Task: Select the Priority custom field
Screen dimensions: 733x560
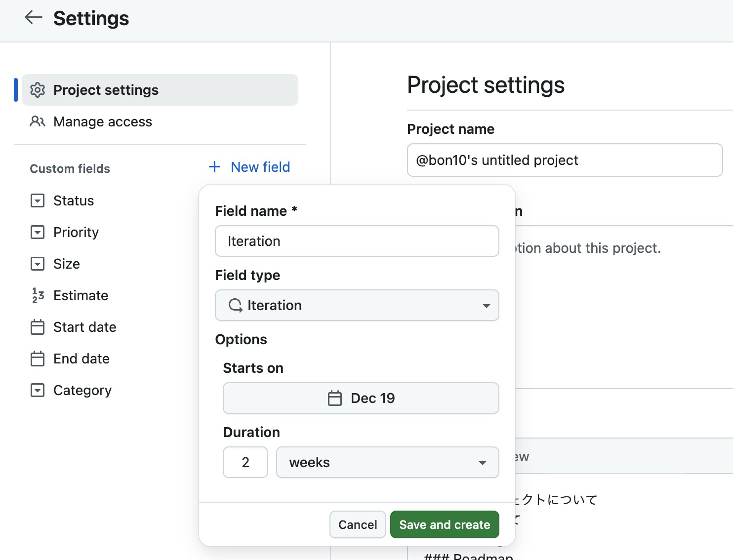Action: point(76,232)
